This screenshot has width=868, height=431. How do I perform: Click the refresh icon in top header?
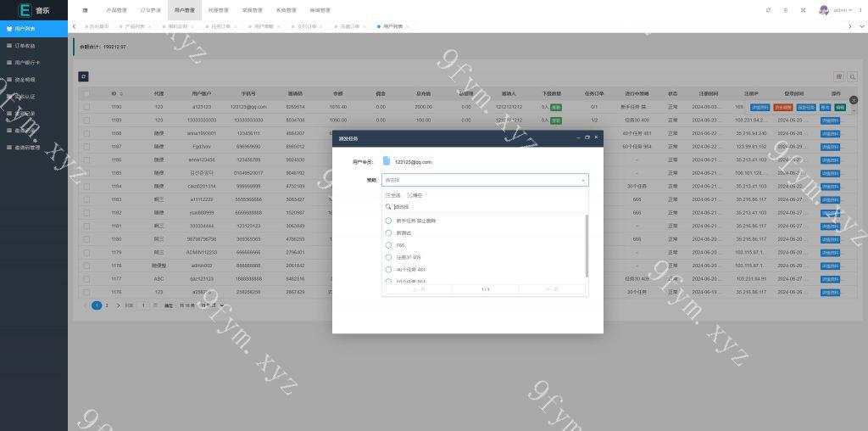tap(768, 10)
